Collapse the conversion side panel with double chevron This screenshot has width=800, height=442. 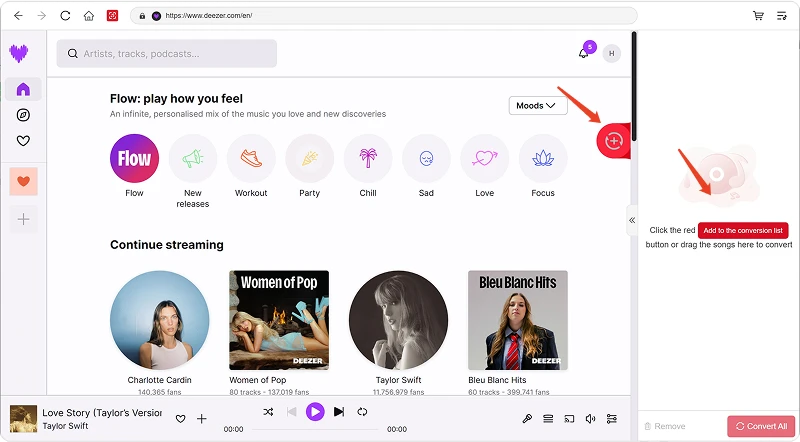[632, 220]
